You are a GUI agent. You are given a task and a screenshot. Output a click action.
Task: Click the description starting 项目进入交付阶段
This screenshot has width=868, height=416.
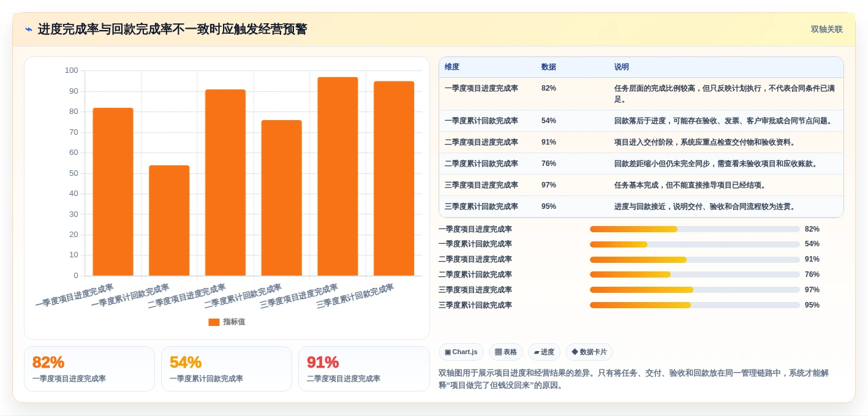coord(706,142)
